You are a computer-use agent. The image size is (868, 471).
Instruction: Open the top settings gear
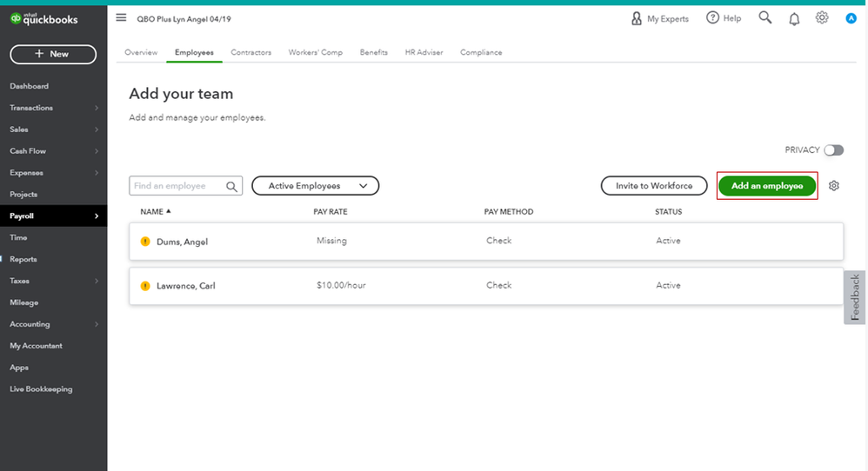(x=822, y=17)
